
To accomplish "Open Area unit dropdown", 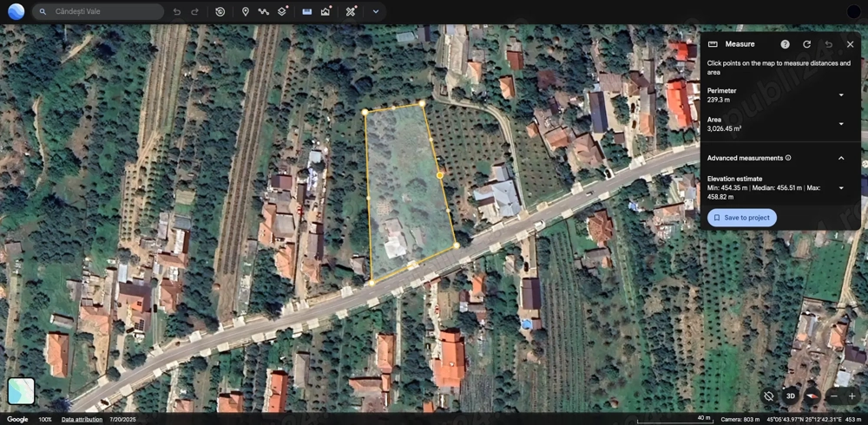I will pyautogui.click(x=840, y=124).
